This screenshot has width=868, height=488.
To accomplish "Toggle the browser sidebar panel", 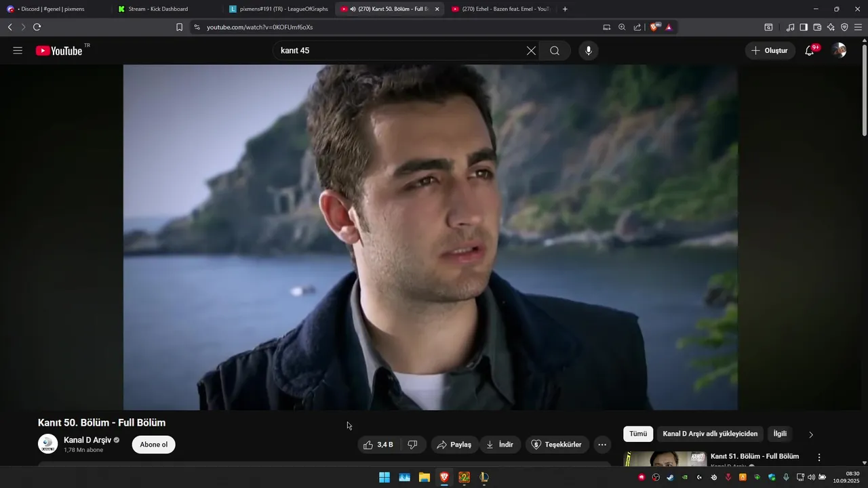I will (x=804, y=27).
